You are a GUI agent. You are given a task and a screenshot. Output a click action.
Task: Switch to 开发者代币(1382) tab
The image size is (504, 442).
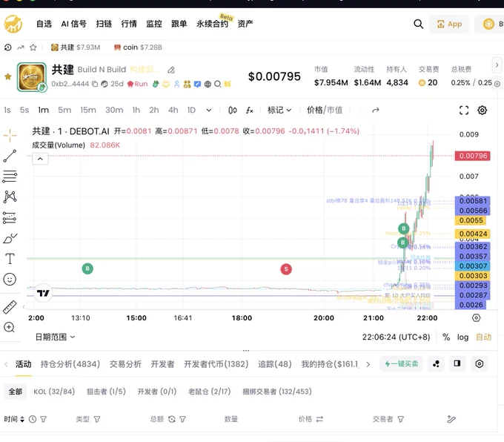(216, 364)
